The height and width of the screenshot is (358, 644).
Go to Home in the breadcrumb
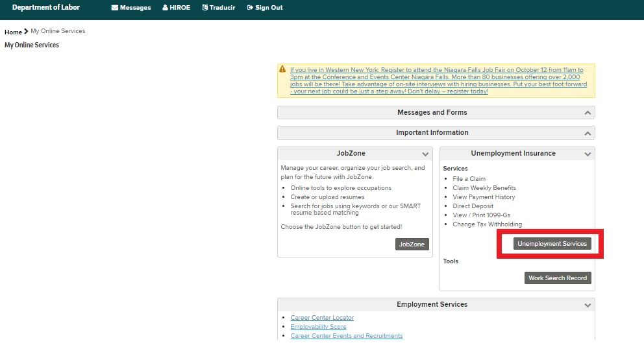point(13,32)
